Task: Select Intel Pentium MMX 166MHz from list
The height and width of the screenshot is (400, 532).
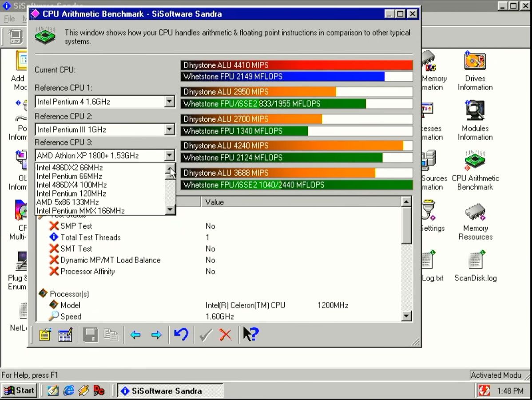Action: 100,211
